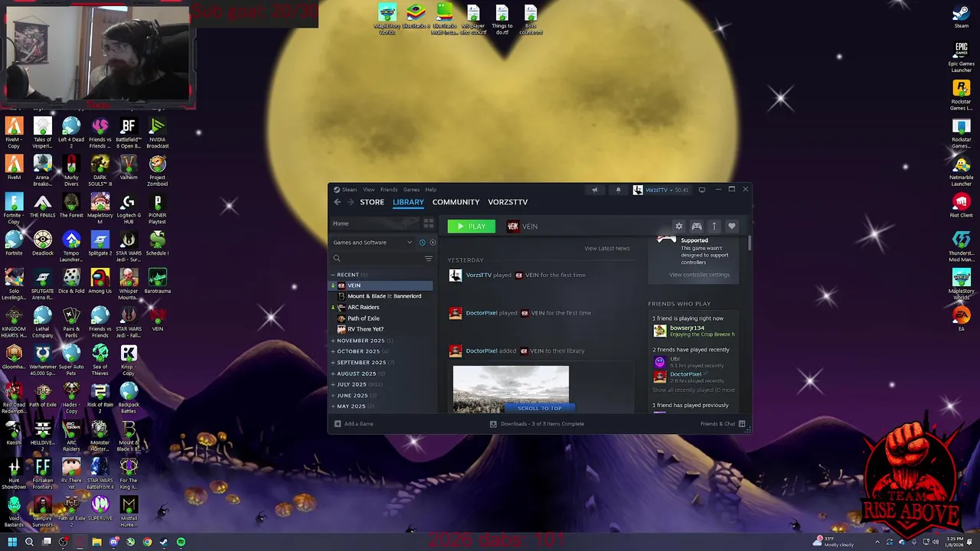This screenshot has height=551, width=980.
Task: Click the green PLAY button for VEIN
Action: [472, 227]
